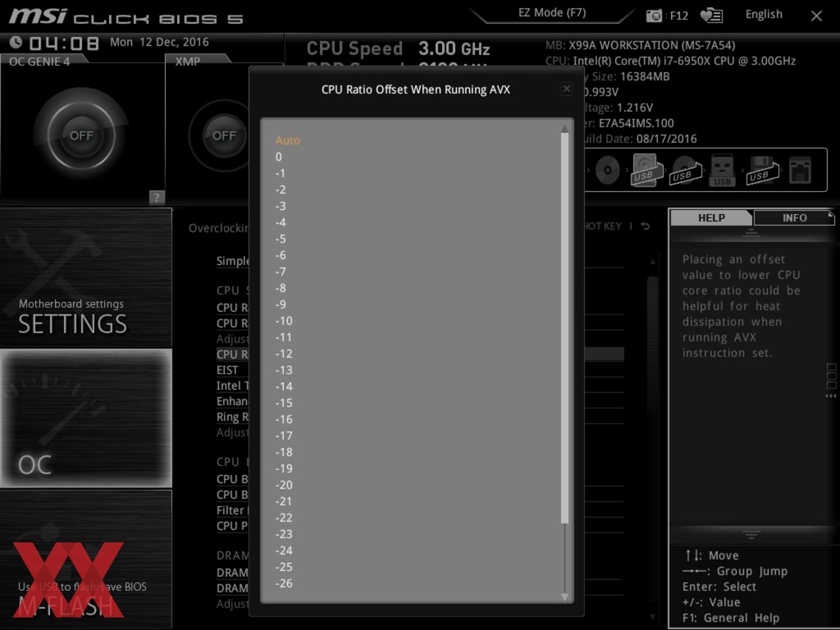The image size is (840, 630).
Task: Switch to the HELP tab
Action: [x=711, y=217]
